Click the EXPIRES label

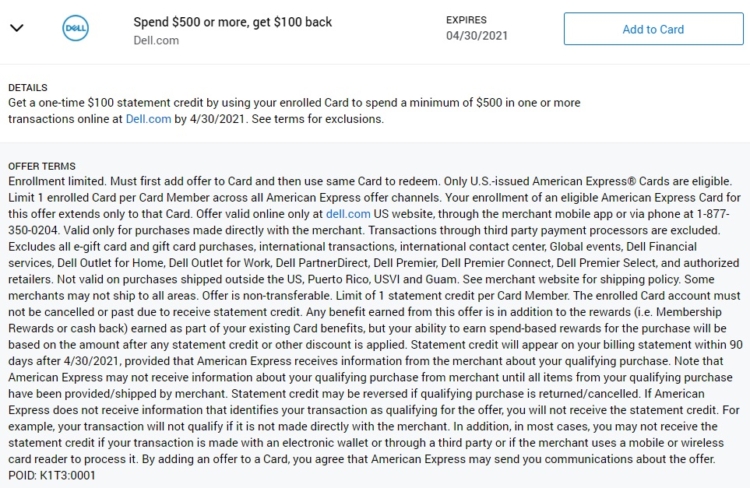466,20
